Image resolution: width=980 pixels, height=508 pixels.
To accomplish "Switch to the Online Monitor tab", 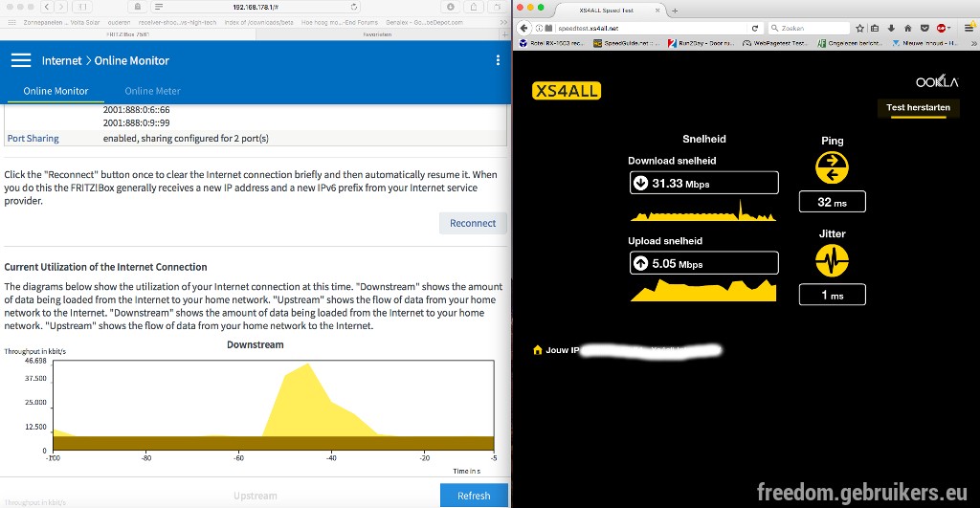I will click(x=56, y=91).
